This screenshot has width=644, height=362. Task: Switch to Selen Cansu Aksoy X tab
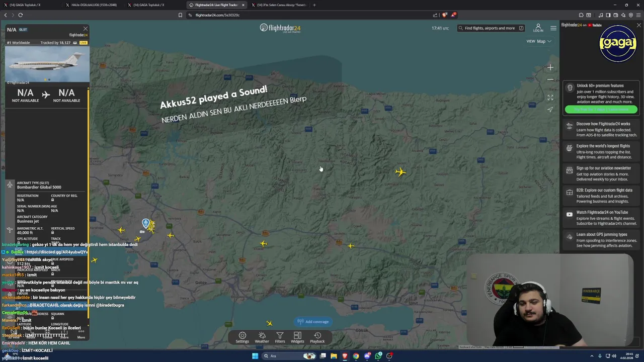pos(279,5)
